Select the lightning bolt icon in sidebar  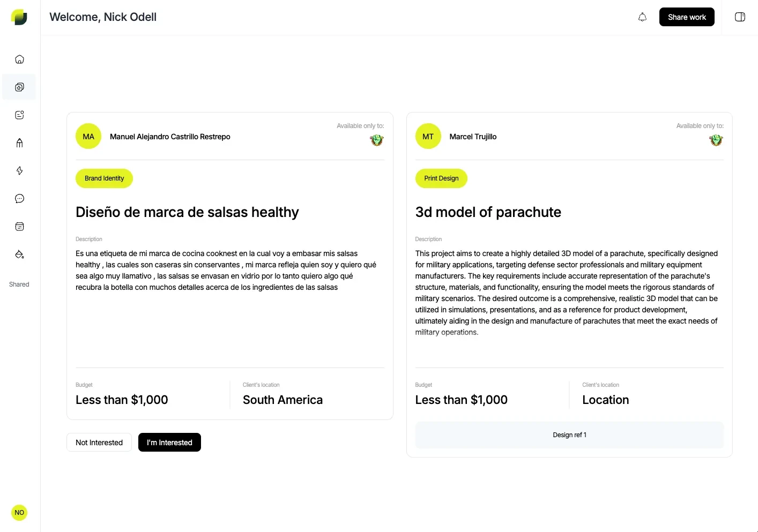point(19,170)
